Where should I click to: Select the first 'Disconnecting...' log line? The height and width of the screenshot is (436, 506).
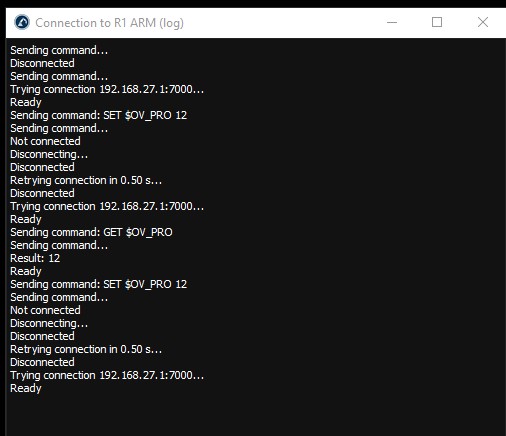click(49, 154)
